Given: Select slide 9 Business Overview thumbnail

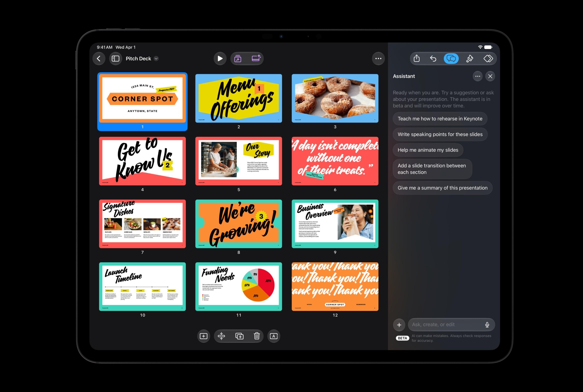Looking at the screenshot, I should pos(335,224).
